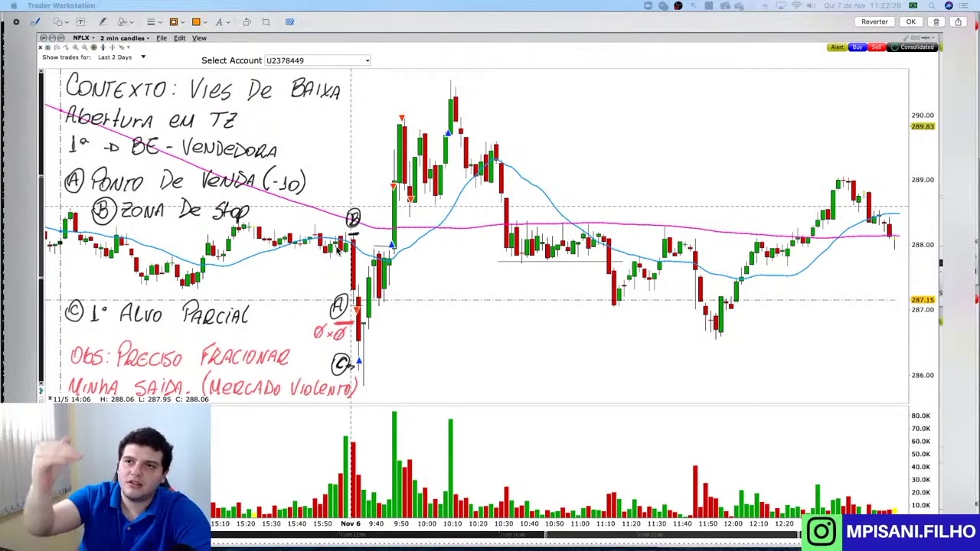Click the Crop markup icon

266,22
